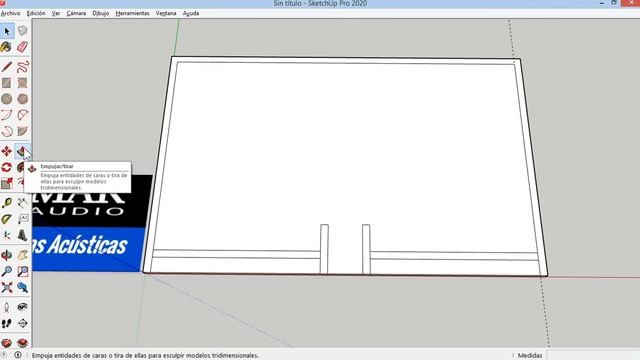The width and height of the screenshot is (640, 360).
Task: Click the 'Empujar/tirar' tooltip title
Action: coord(57,167)
